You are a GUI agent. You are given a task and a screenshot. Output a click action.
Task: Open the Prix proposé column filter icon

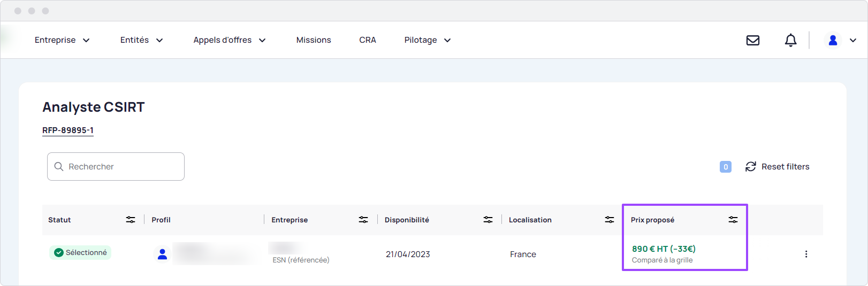[x=733, y=220]
